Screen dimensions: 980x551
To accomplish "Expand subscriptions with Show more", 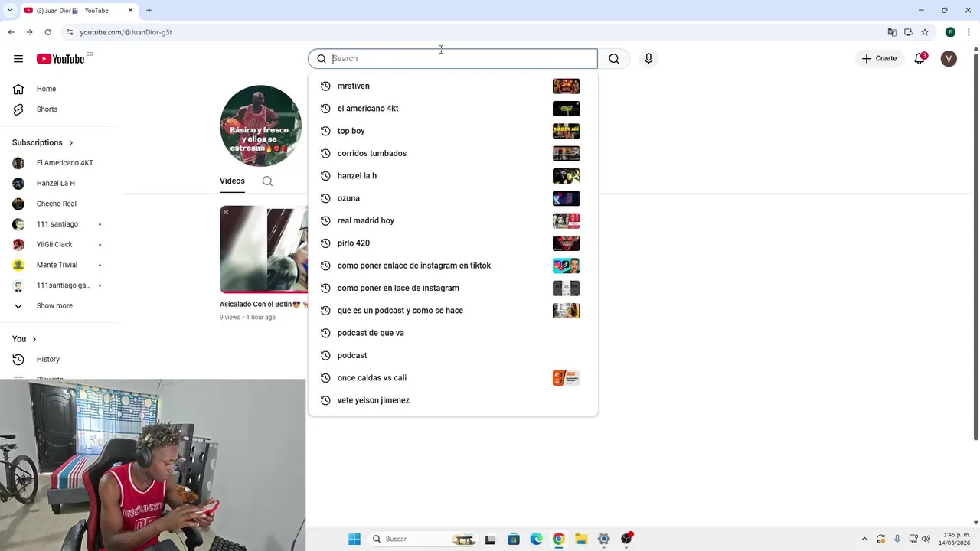I will click(59, 306).
